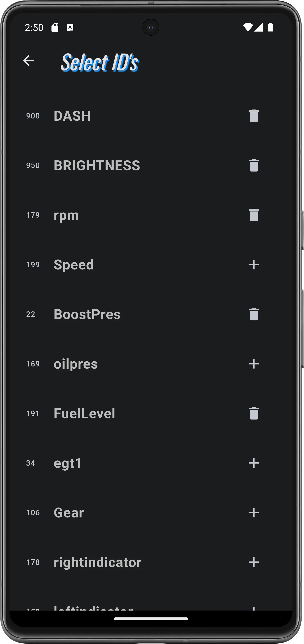
Task: Select the DASH list item label
Action: click(x=72, y=116)
